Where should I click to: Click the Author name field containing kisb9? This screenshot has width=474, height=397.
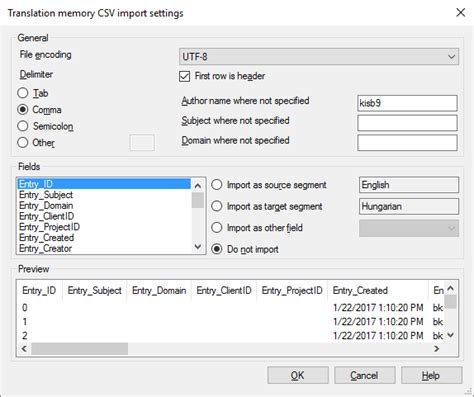407,103
